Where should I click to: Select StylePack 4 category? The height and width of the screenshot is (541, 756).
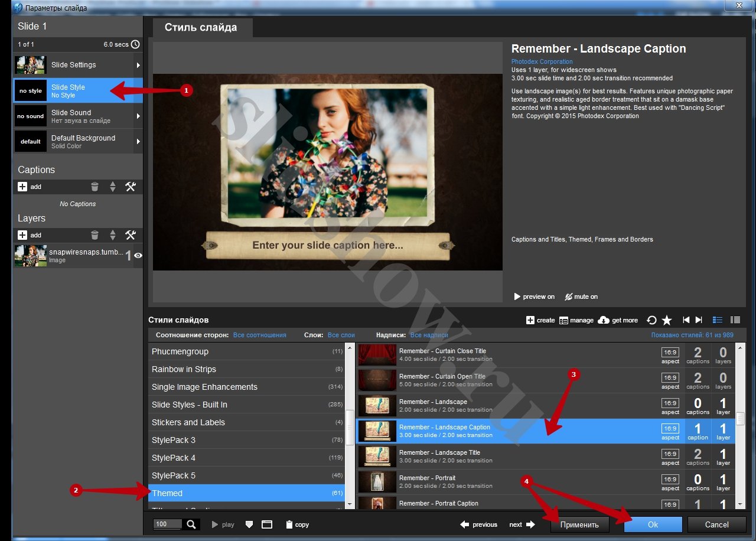pos(246,458)
